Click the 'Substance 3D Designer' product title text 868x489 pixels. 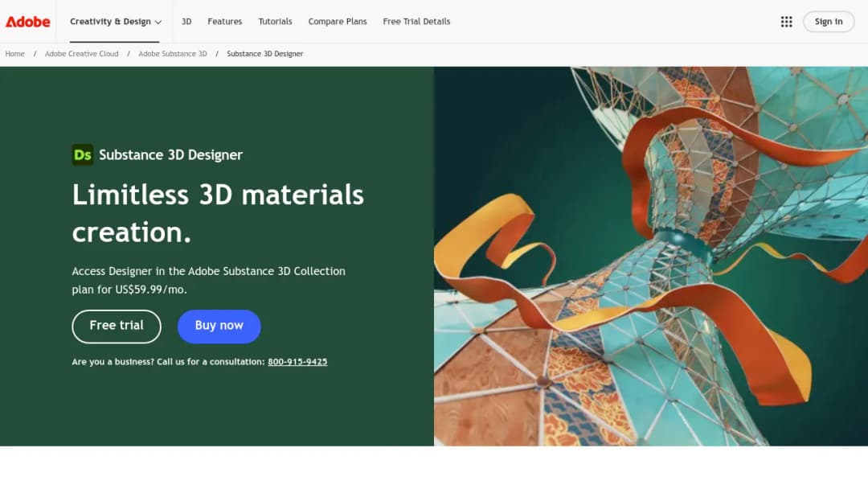click(x=170, y=154)
